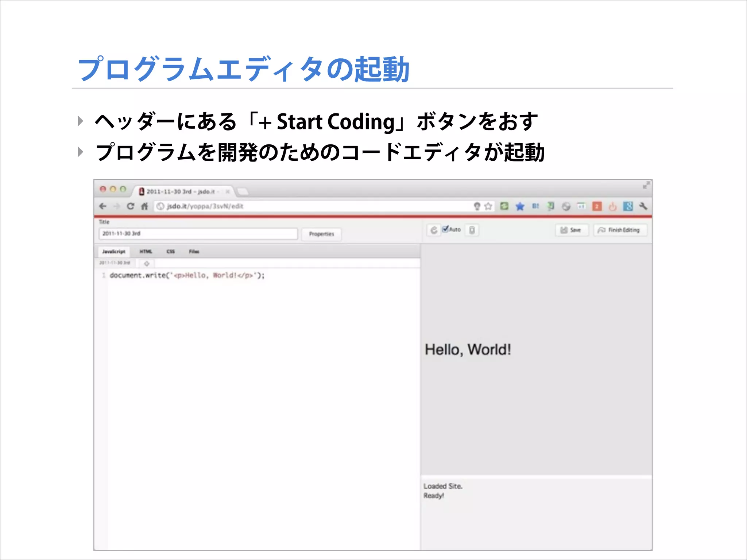Open a new browser tab
Screen dimensions: 747x560
coord(243,191)
